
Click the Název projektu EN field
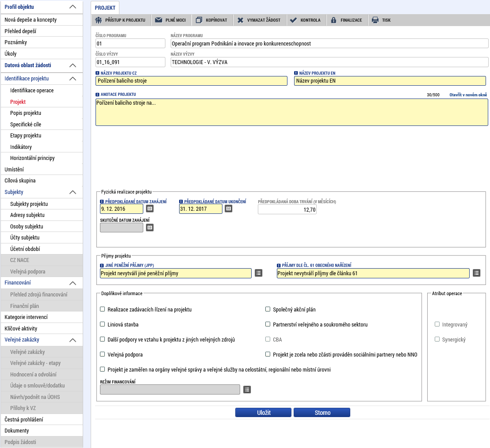(x=390, y=81)
